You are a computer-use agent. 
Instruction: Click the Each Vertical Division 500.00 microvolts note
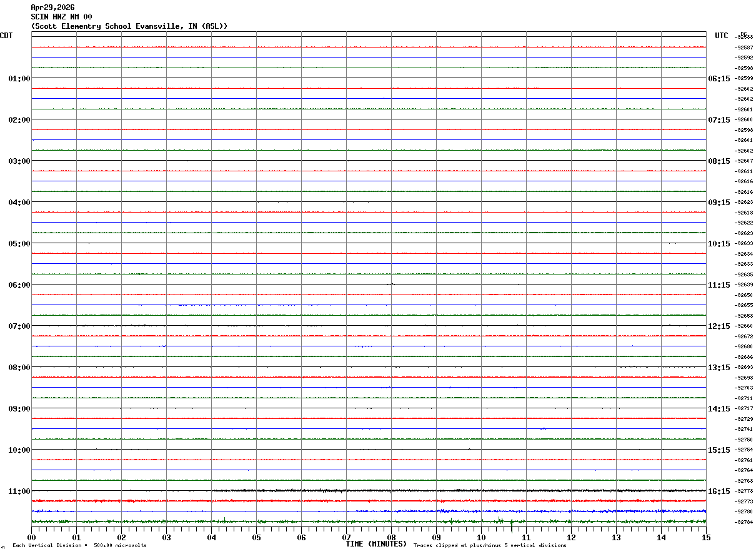pyautogui.click(x=79, y=546)
